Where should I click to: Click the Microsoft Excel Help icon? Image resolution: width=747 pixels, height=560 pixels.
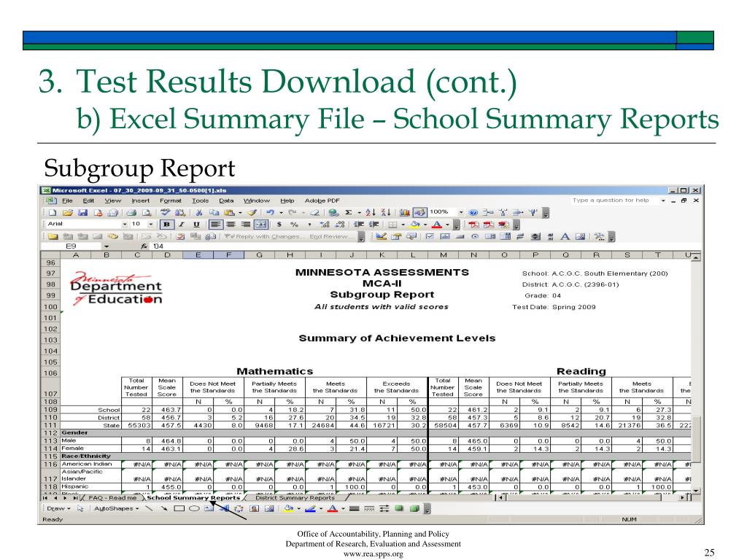click(473, 212)
